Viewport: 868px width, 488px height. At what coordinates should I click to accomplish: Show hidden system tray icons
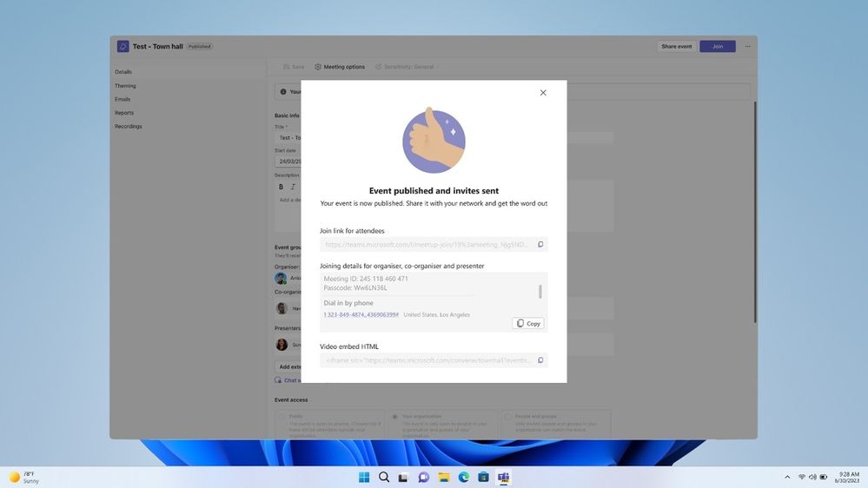[x=787, y=477]
